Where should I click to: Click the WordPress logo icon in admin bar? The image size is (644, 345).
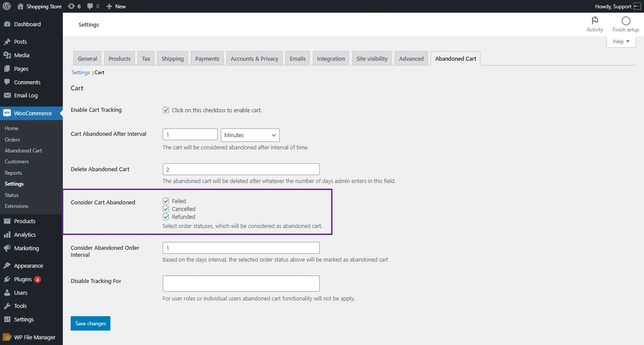(7, 7)
